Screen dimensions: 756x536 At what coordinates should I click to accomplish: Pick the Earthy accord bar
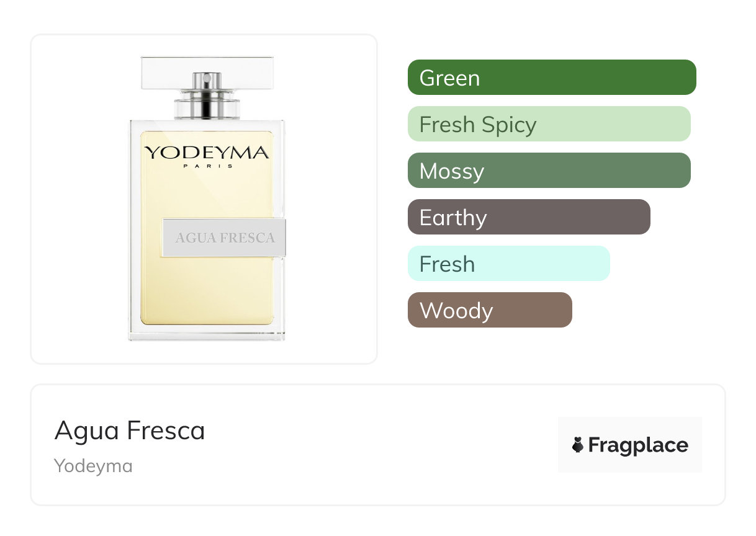pos(528,217)
